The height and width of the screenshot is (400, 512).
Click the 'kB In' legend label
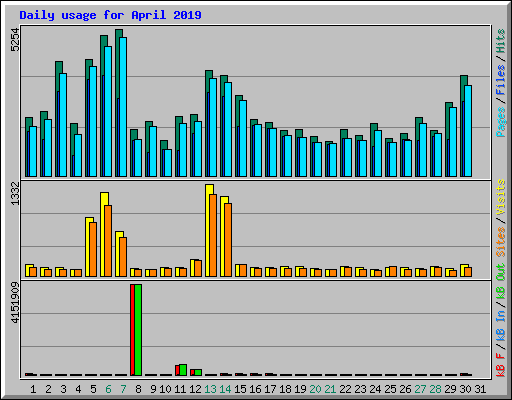[500, 326]
